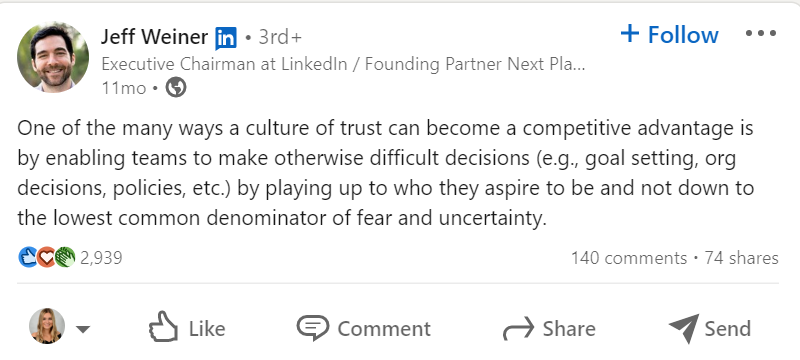Open Jeff Weiner's profile photo
The height and width of the screenshot is (360, 800).
(x=53, y=57)
